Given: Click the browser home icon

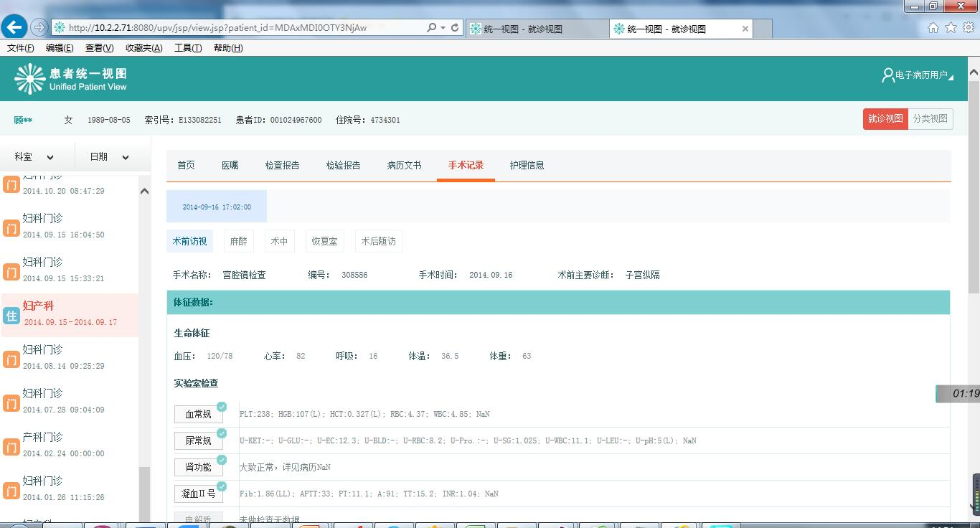Looking at the screenshot, I should pyautogui.click(x=933, y=28).
